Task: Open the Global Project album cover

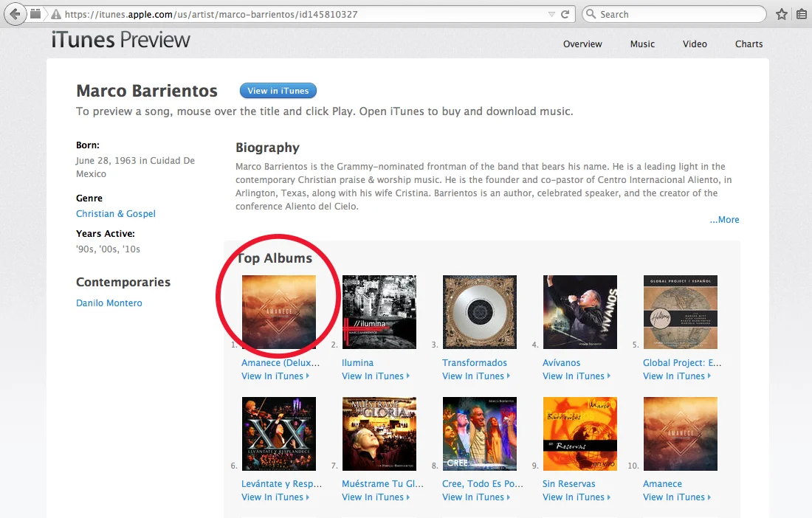Action: click(681, 312)
